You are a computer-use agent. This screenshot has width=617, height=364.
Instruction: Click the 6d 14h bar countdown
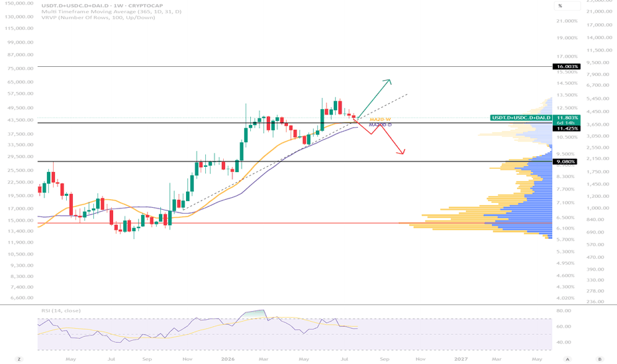tap(567, 123)
